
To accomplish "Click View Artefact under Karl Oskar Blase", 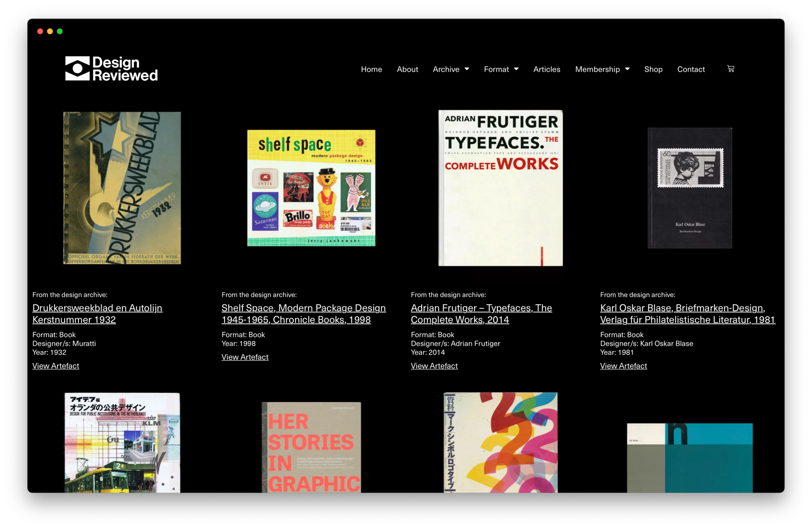I will 624,366.
